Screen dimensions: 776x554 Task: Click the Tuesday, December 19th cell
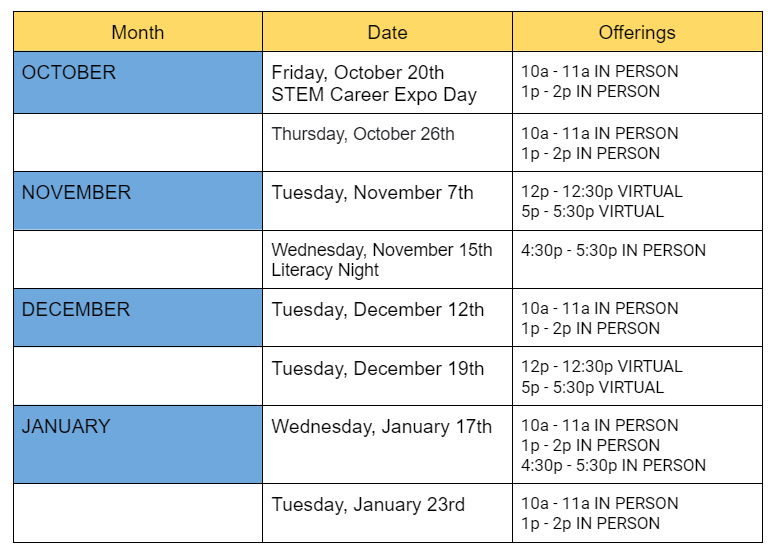tap(387, 376)
